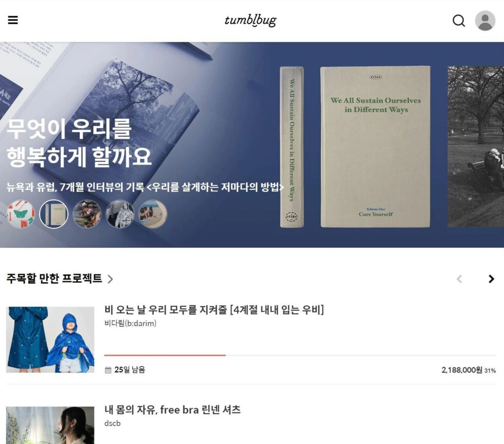Show previous projects with left arrow
Screen dimensions: 504x444
[459, 279]
